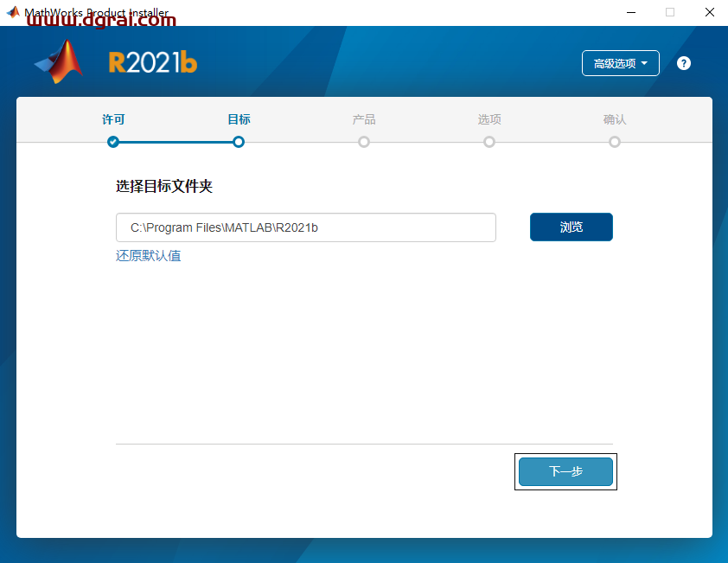Click the checkmark circle under 许可
The height and width of the screenshot is (563, 728).
tap(113, 142)
